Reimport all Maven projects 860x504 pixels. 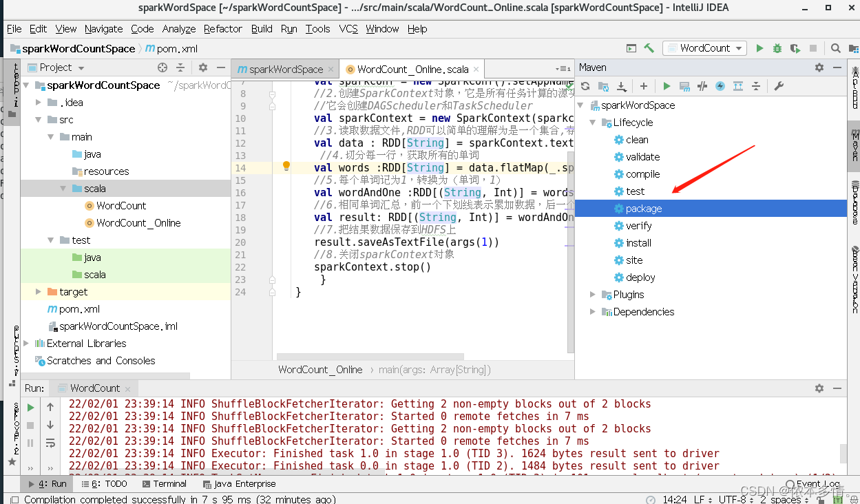(585, 86)
